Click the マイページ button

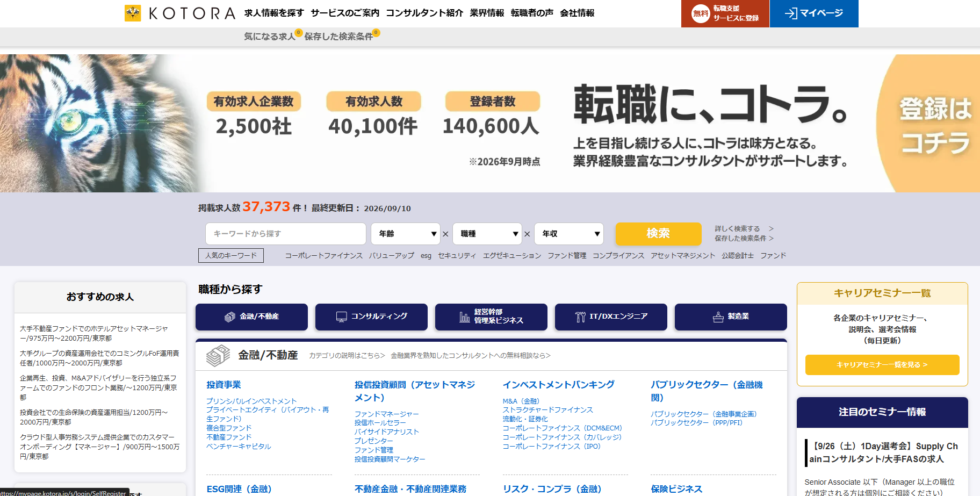tap(814, 13)
